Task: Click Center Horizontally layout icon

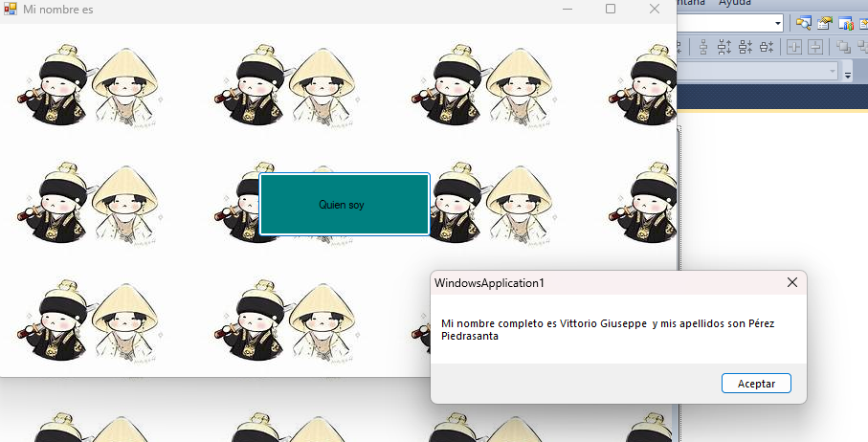Action: [x=794, y=47]
